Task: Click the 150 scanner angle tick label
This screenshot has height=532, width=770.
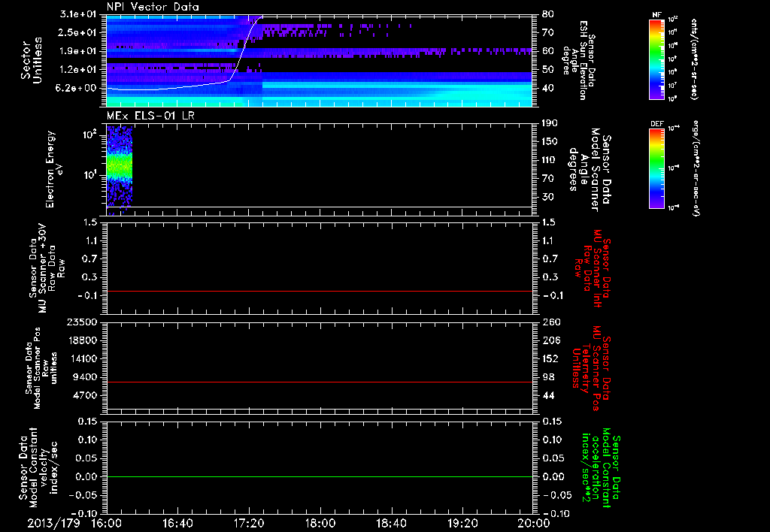Action: click(x=550, y=141)
